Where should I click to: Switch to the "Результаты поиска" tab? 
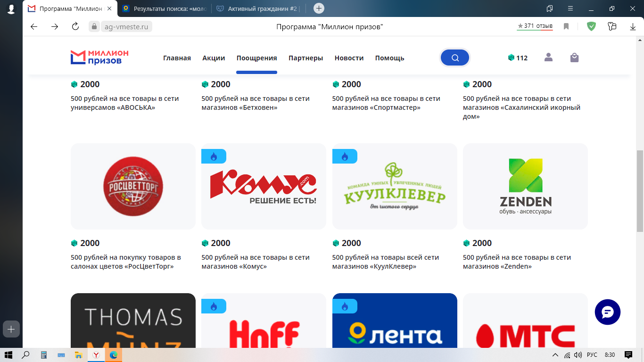point(165,8)
